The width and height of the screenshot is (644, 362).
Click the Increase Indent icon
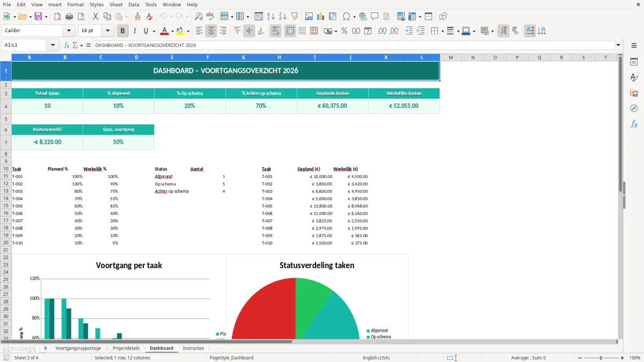tap(409, 31)
